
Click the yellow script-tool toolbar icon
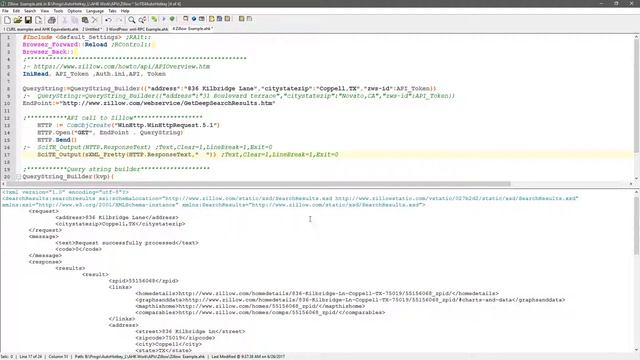(211, 19)
